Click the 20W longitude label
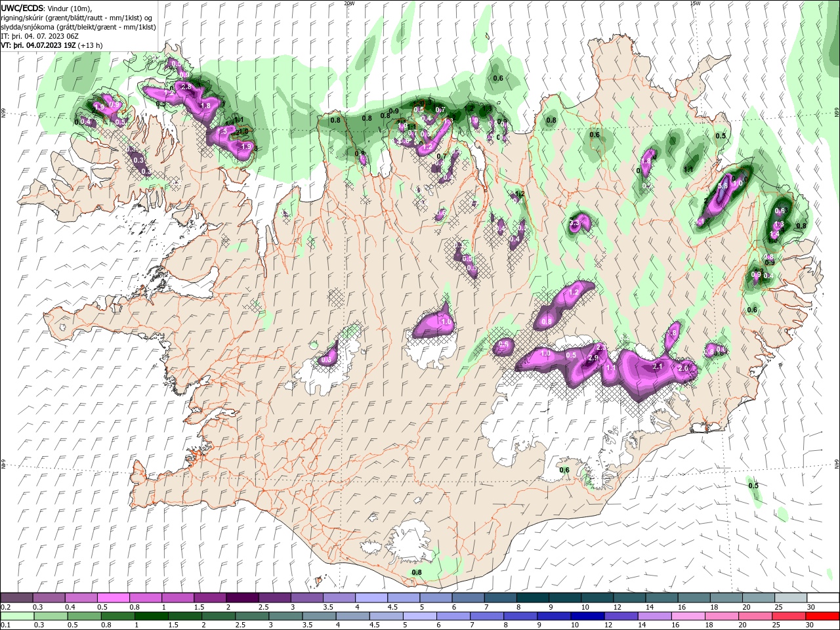This screenshot has width=840, height=630. pos(349,3)
